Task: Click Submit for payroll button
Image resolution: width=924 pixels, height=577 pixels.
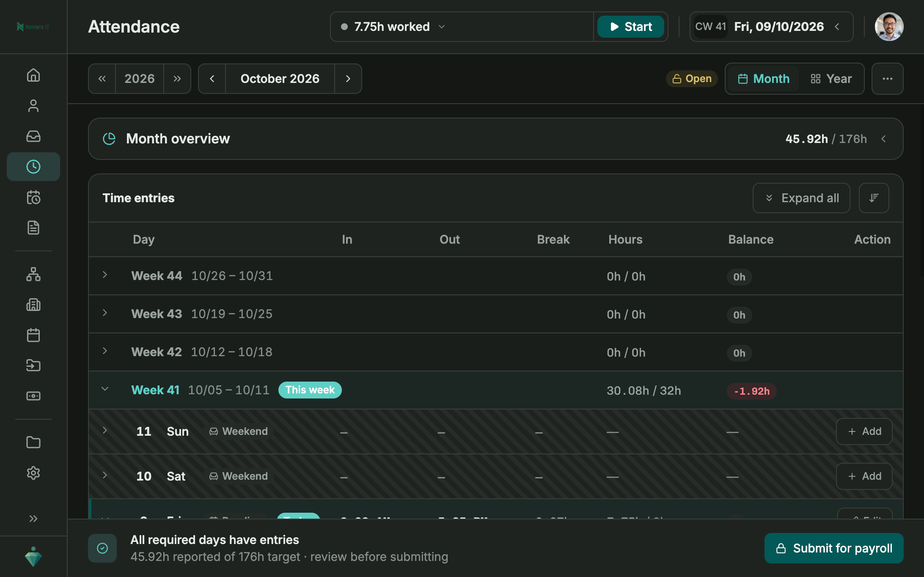Action: (x=834, y=548)
